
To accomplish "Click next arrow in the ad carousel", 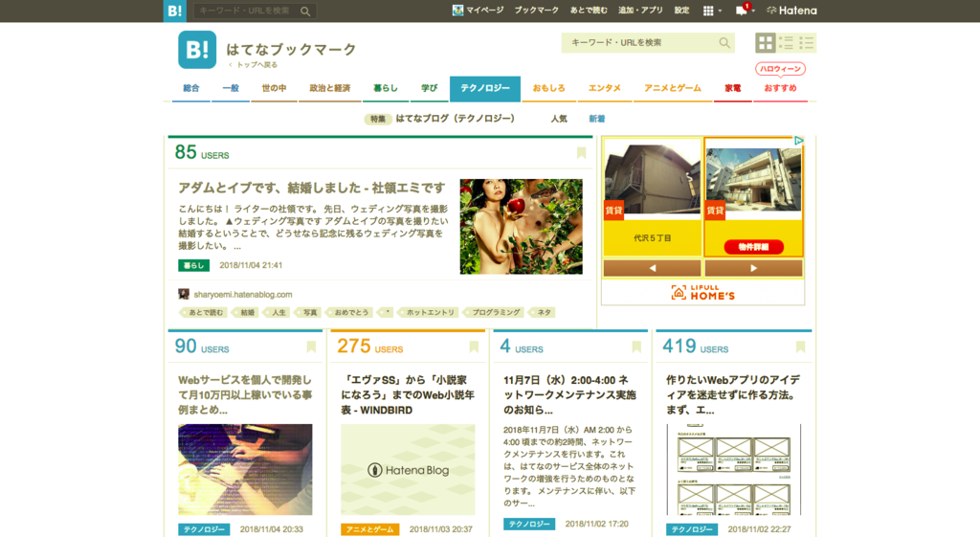I will (x=753, y=268).
